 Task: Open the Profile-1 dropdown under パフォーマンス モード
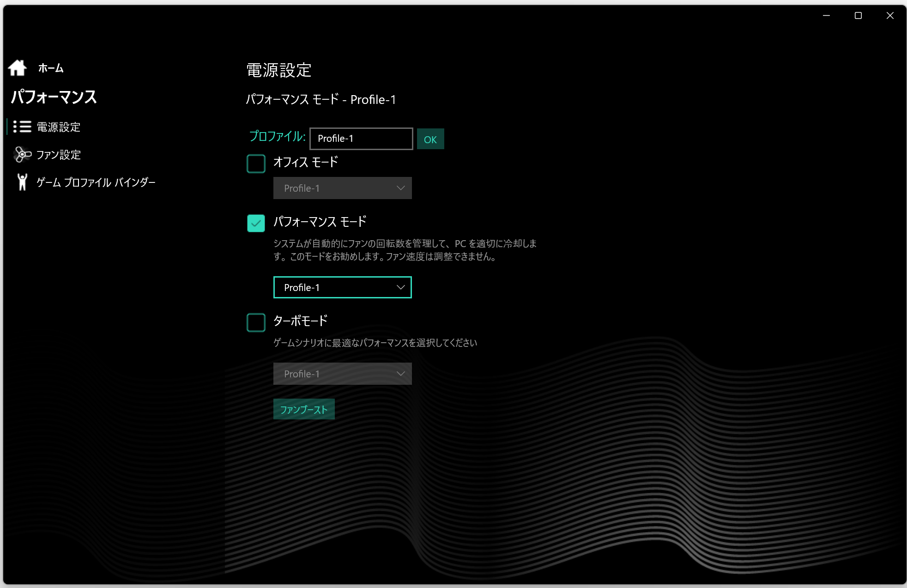(342, 287)
